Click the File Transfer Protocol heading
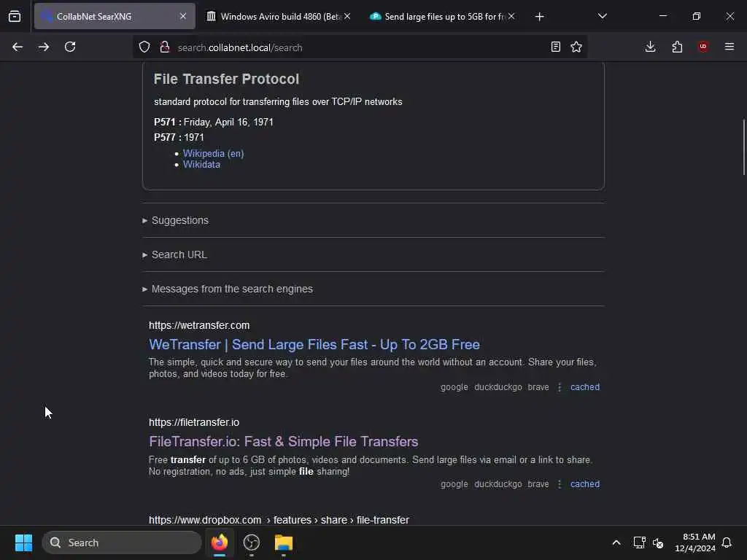 point(226,79)
